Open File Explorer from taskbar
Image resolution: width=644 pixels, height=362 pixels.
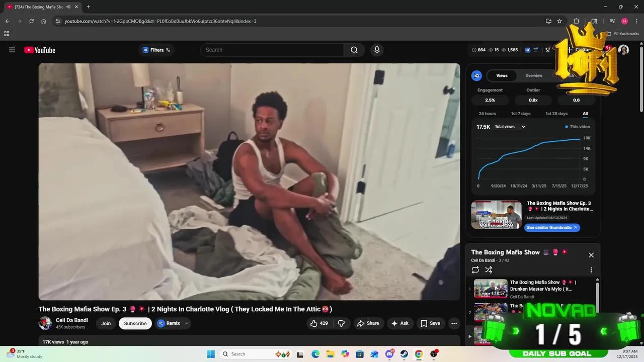330,354
